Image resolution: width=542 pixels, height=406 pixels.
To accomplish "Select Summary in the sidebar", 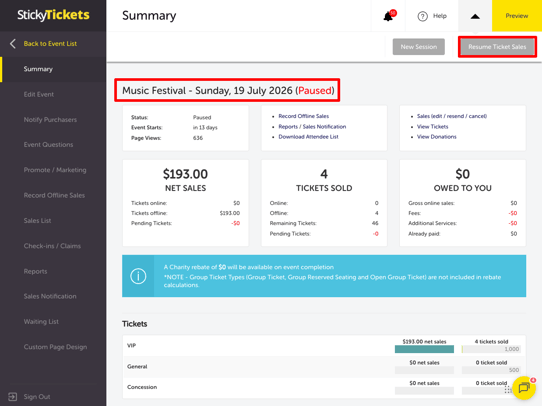I will tap(38, 69).
